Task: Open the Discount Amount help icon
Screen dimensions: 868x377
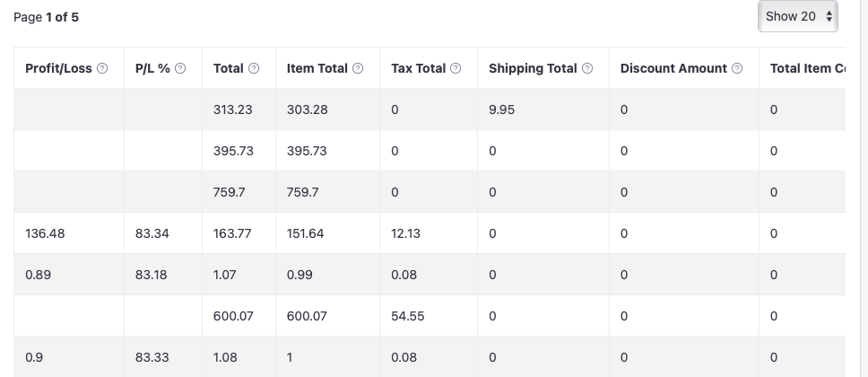Action: (737, 68)
